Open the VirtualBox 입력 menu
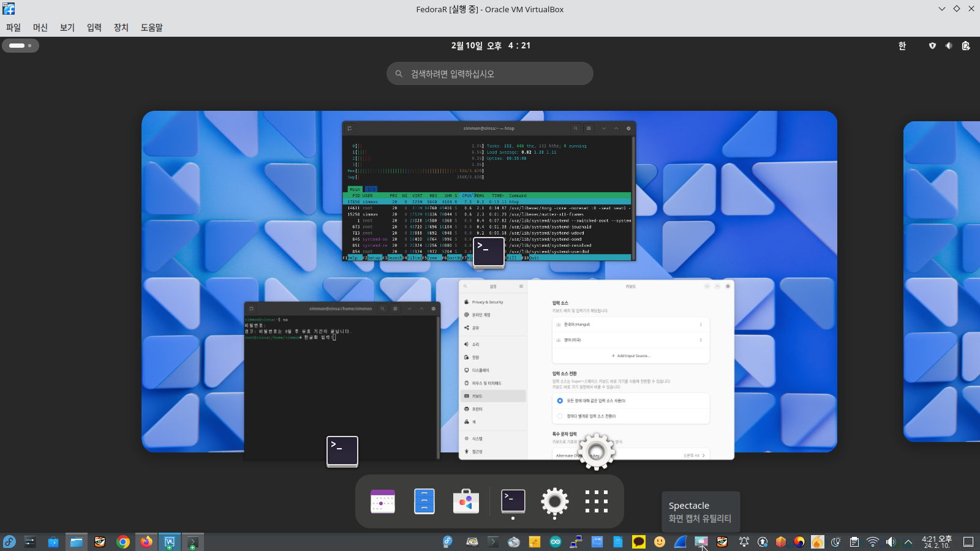The height and width of the screenshot is (551, 980). [94, 28]
